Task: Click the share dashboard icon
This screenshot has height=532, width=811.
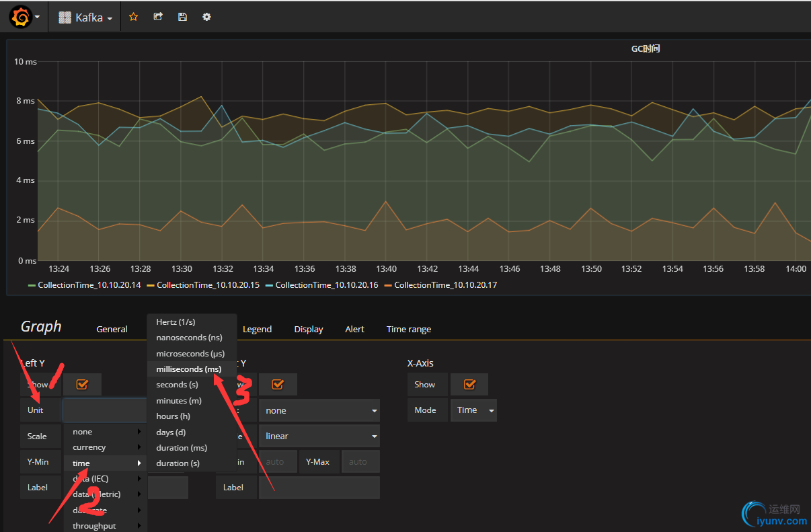Action: [x=158, y=17]
